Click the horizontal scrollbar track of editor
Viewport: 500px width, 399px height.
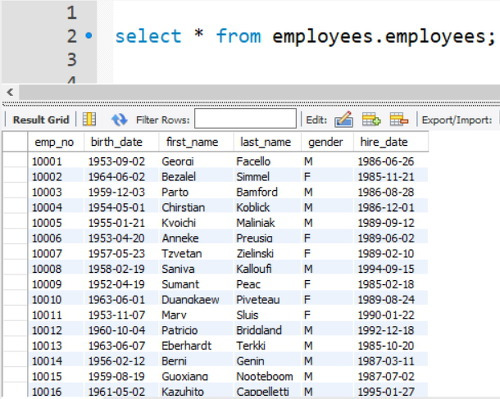point(259,92)
